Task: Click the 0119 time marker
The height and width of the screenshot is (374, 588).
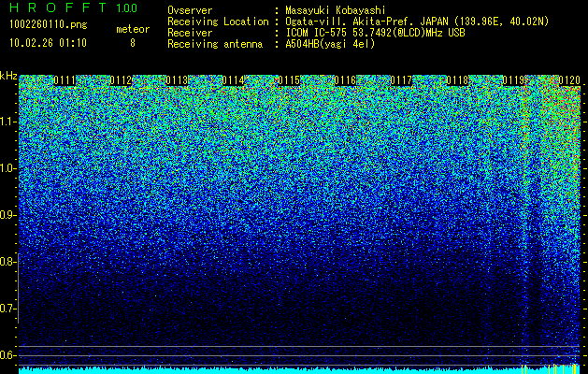Action: click(x=513, y=80)
